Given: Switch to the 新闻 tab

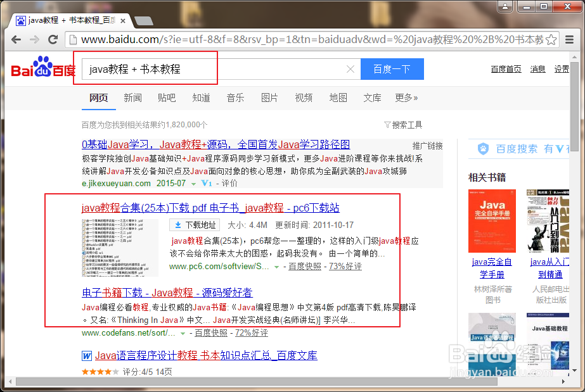Looking at the screenshot, I should pos(133,98).
